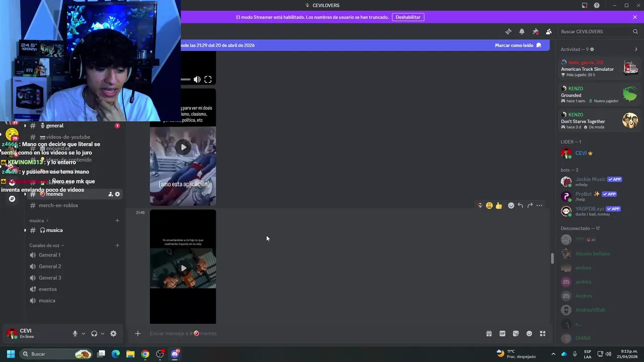The height and width of the screenshot is (362, 644).
Task: Open American Truck Simulator activity card
Action: 600,69
